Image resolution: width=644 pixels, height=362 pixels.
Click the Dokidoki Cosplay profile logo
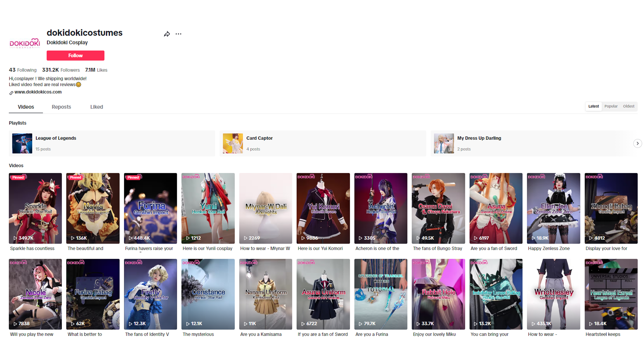(24, 44)
